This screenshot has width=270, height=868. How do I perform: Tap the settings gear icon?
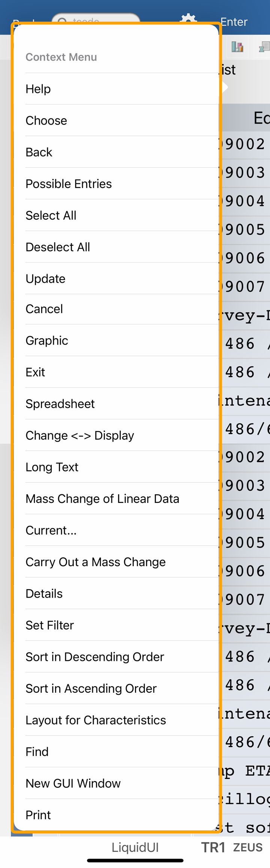(x=188, y=18)
